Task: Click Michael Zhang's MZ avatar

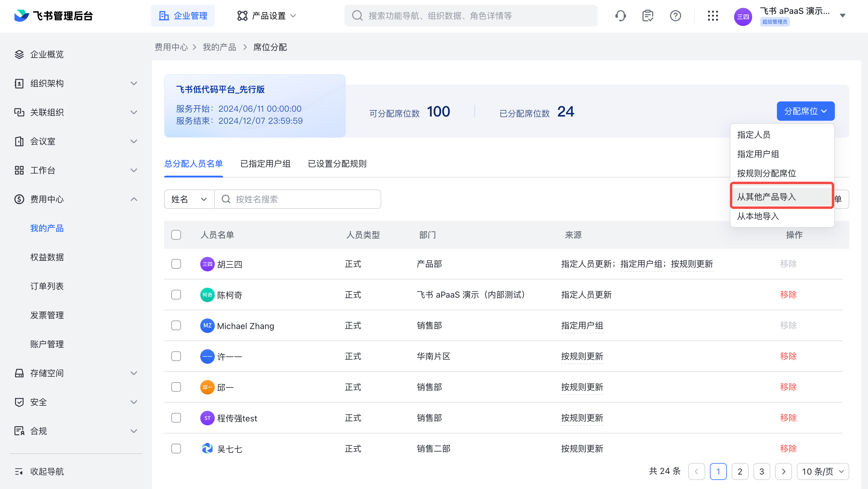Action: [207, 326]
